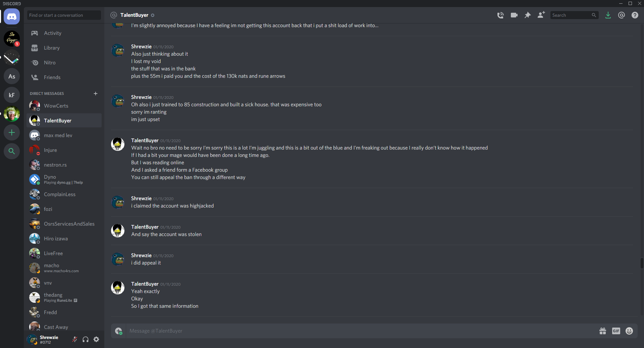Create a new direct message
Viewport: 644px width, 348px height.
pos(96,94)
